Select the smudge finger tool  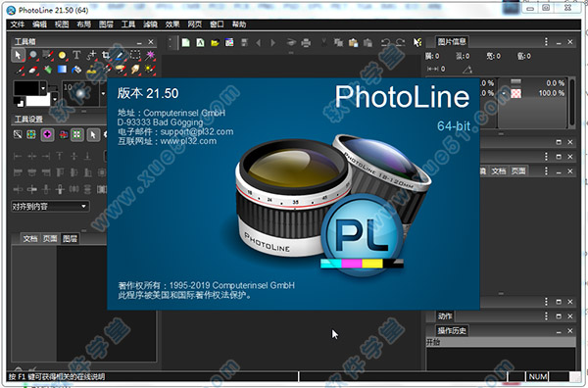pos(135,70)
